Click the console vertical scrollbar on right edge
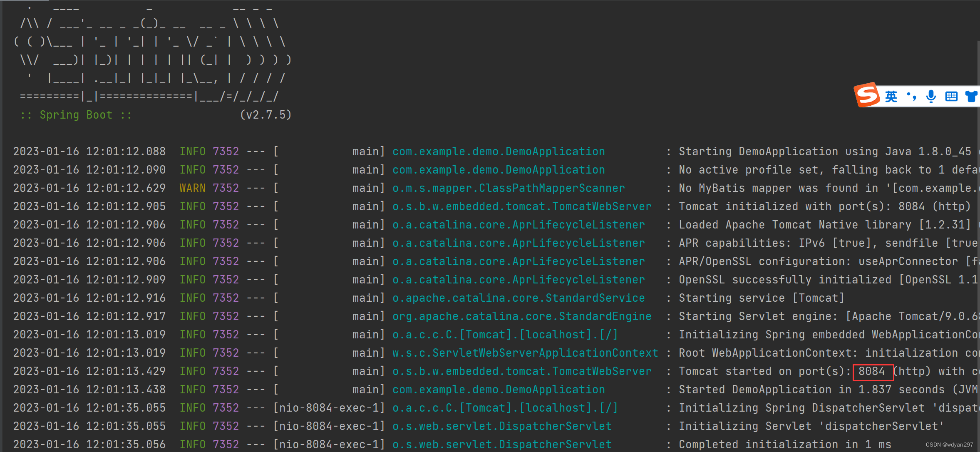 978,246
